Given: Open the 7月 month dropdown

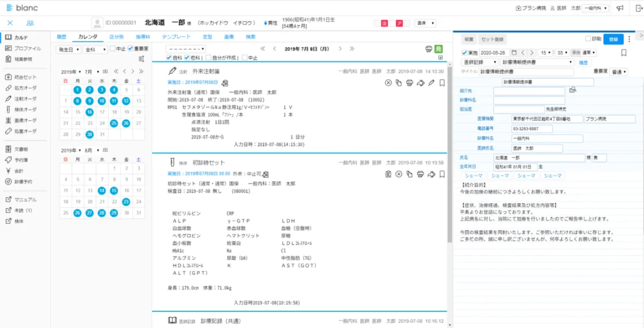Looking at the screenshot, I should coord(92,72).
